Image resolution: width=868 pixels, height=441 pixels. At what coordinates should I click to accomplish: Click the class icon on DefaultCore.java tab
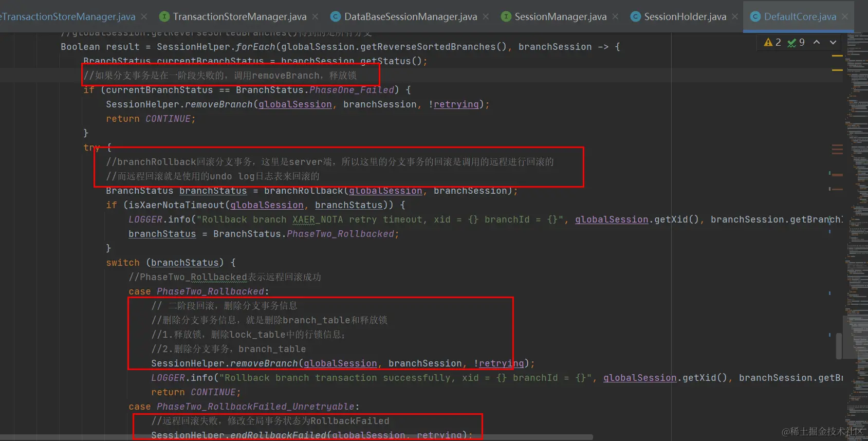pos(755,16)
